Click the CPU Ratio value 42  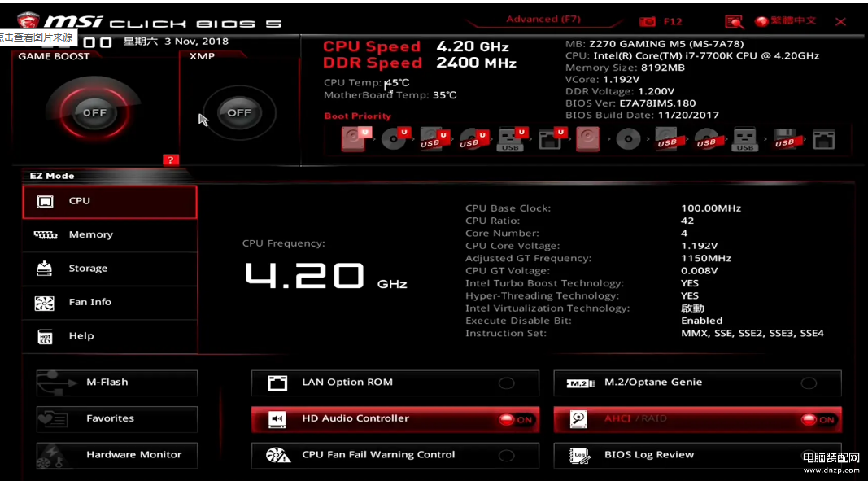pos(687,221)
